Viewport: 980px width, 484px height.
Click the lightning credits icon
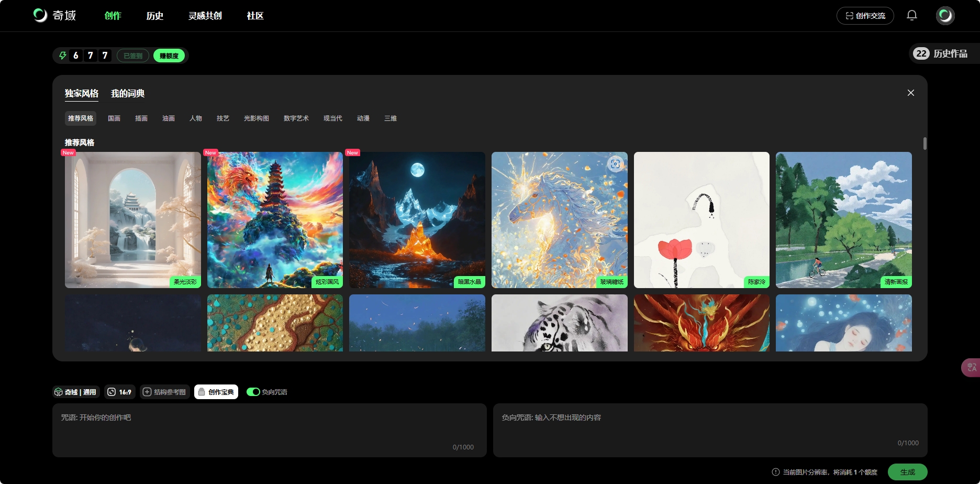(63, 56)
